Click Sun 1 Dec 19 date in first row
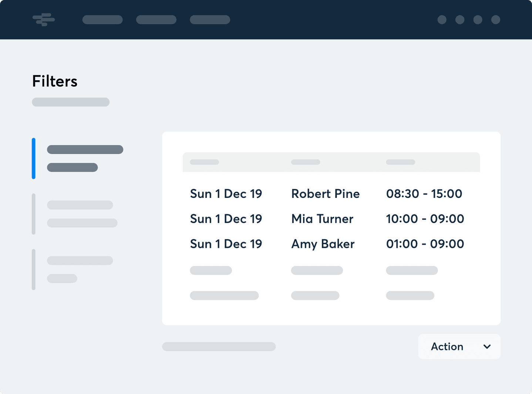This screenshot has width=532, height=394. point(226,193)
